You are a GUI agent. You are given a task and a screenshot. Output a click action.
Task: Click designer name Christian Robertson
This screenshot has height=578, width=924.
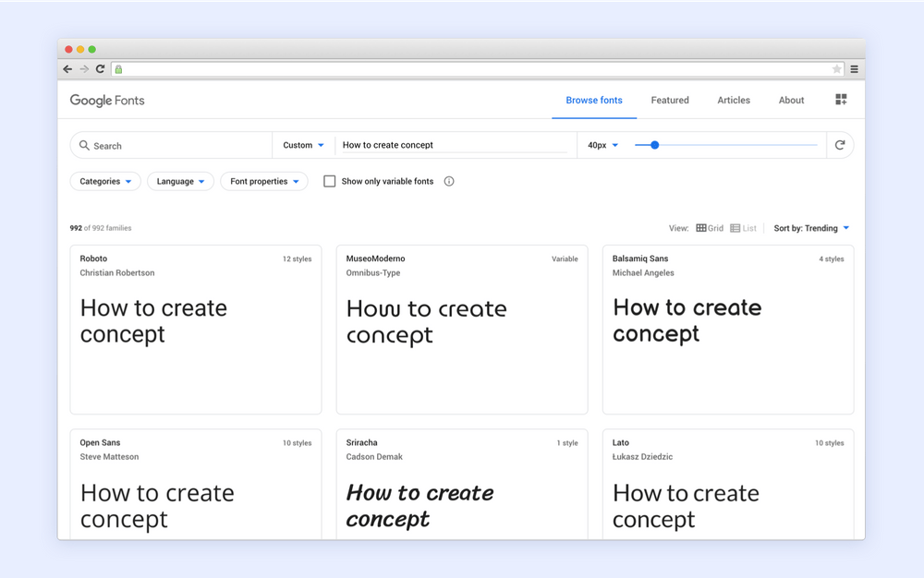coord(117,273)
